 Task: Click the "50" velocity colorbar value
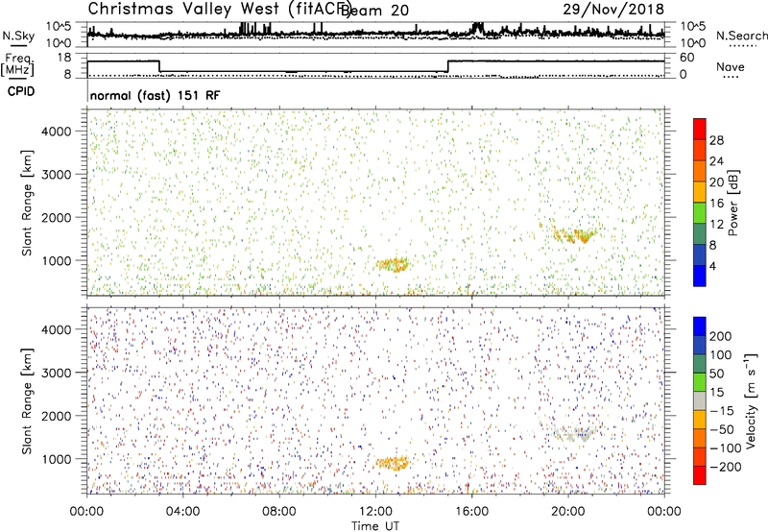coord(716,374)
